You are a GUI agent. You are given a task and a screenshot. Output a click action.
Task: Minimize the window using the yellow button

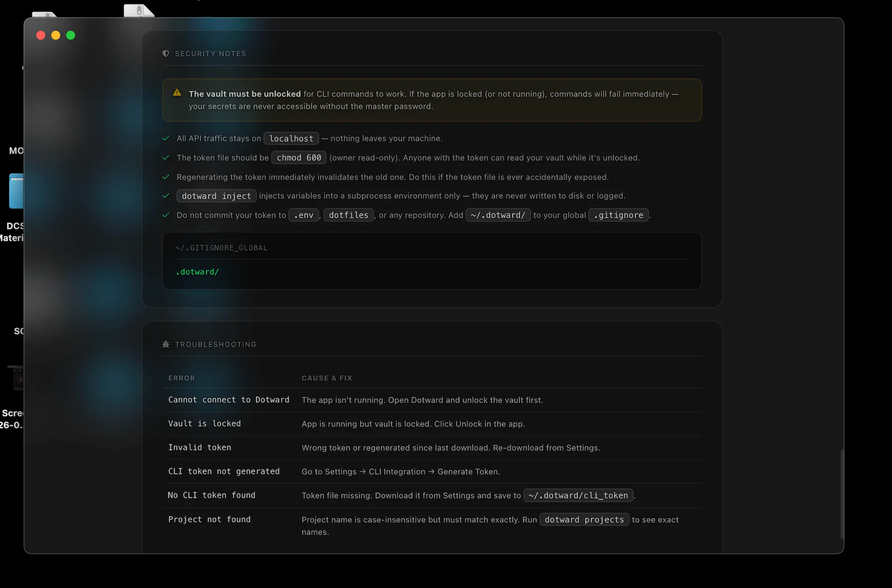tap(56, 35)
